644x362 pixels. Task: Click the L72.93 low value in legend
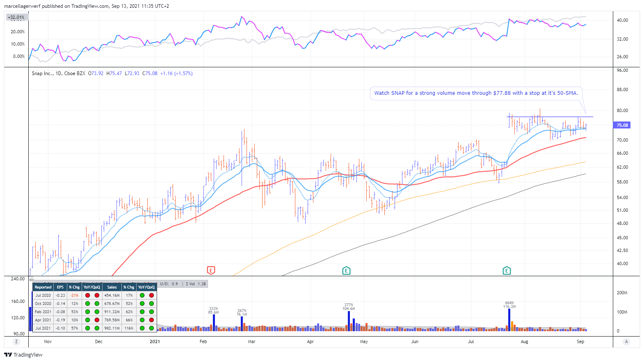coord(132,73)
